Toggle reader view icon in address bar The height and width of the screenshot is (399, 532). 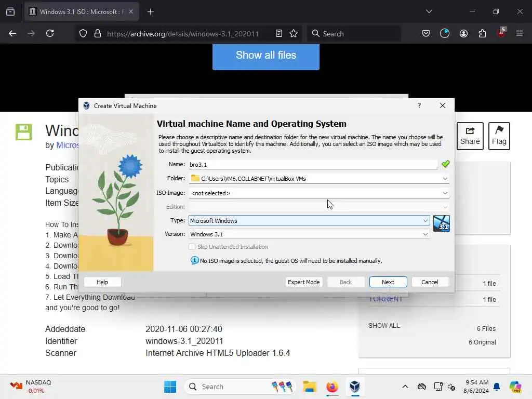tap(279, 33)
